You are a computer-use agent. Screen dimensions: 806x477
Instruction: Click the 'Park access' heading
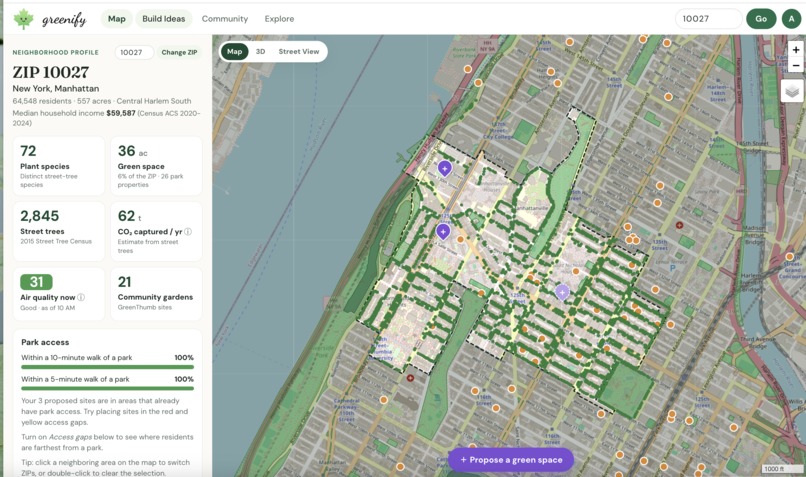point(45,342)
